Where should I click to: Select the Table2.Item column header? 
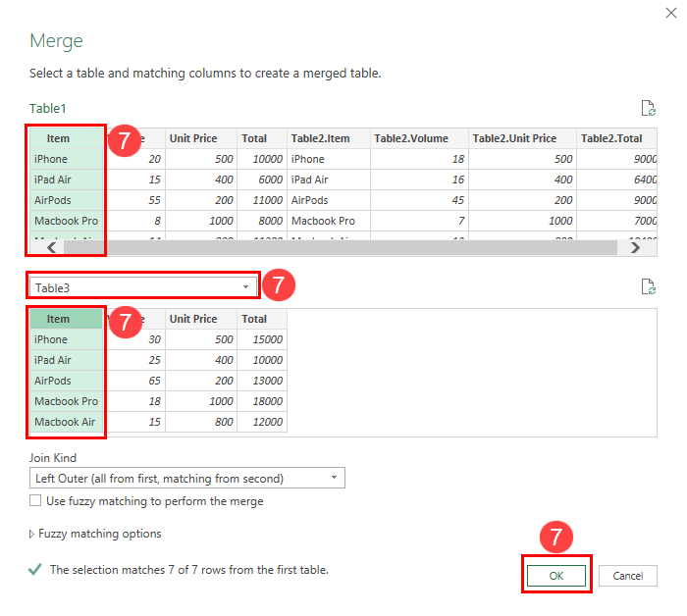pyautogui.click(x=329, y=138)
